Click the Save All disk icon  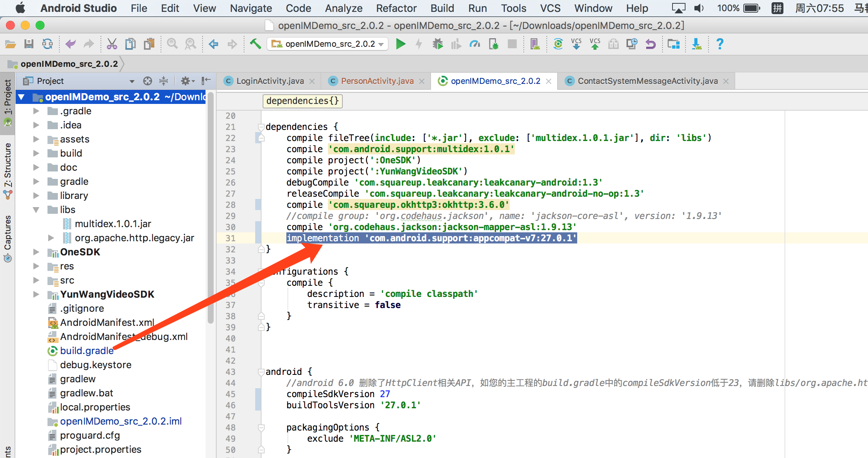[x=29, y=44]
